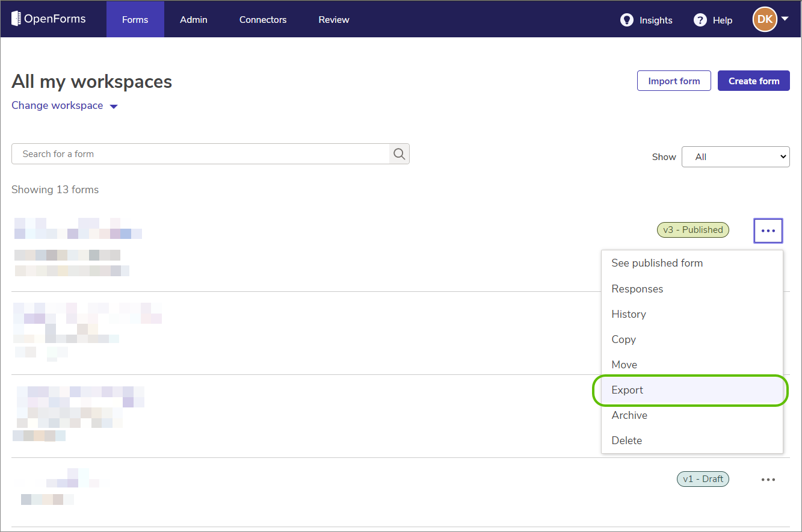Open the three-dot menu beside the v1 Draft form
Viewport: 802px width, 532px height.
pyautogui.click(x=768, y=479)
